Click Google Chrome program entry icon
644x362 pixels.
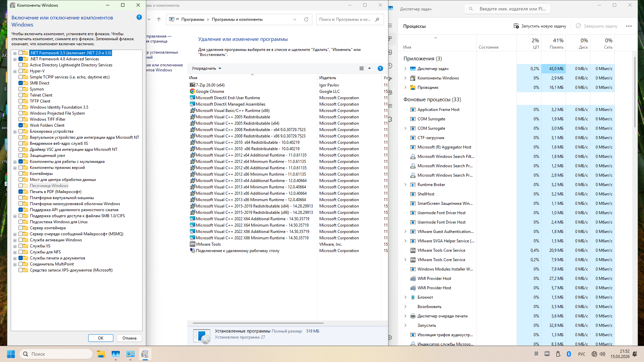coord(192,92)
